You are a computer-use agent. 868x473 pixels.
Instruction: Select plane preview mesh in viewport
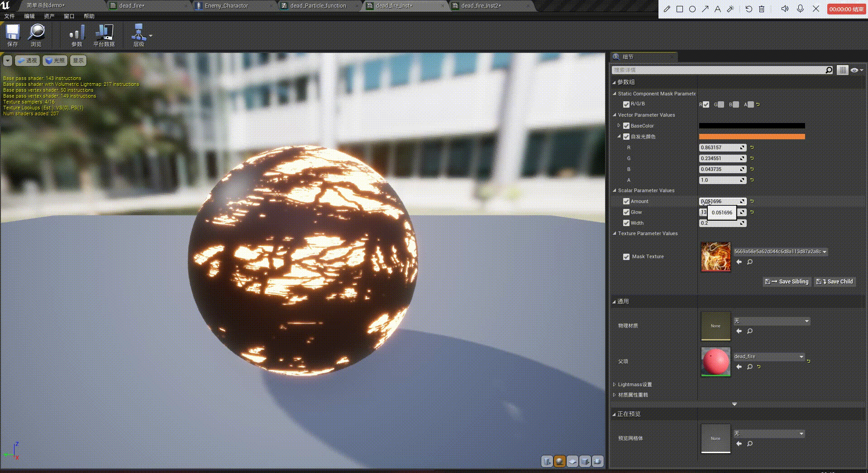point(572,461)
